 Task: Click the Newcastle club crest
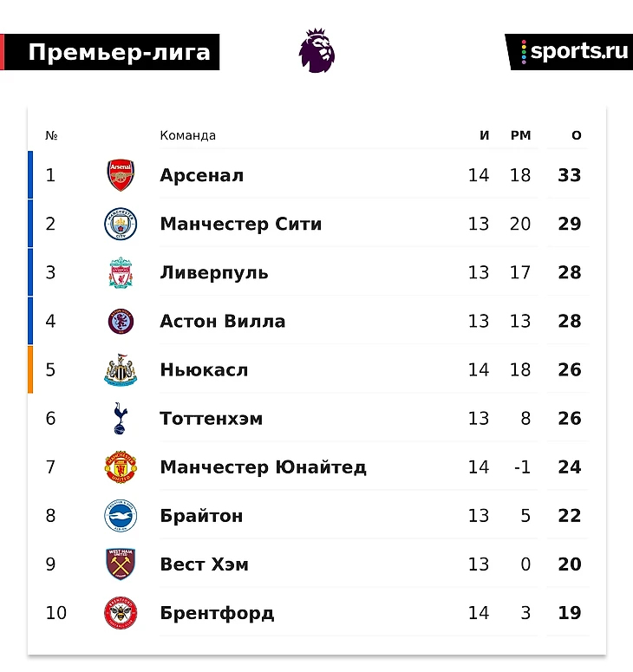[x=121, y=370]
